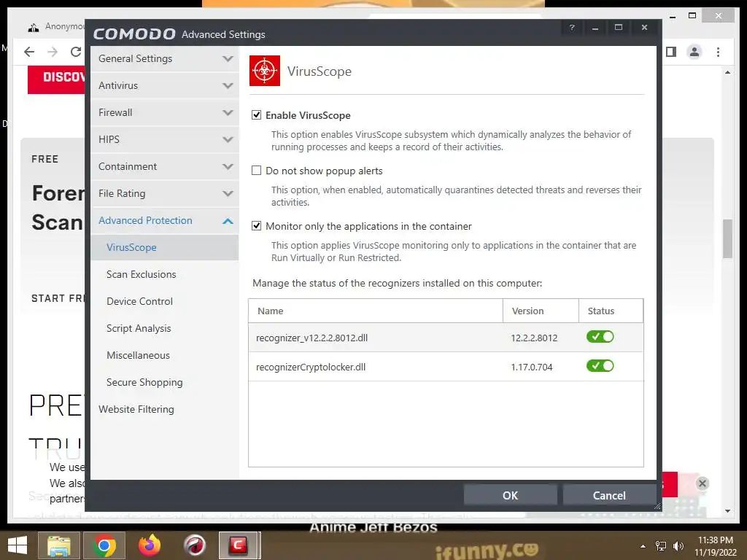Collapse the Advanced Protection section

(164, 220)
